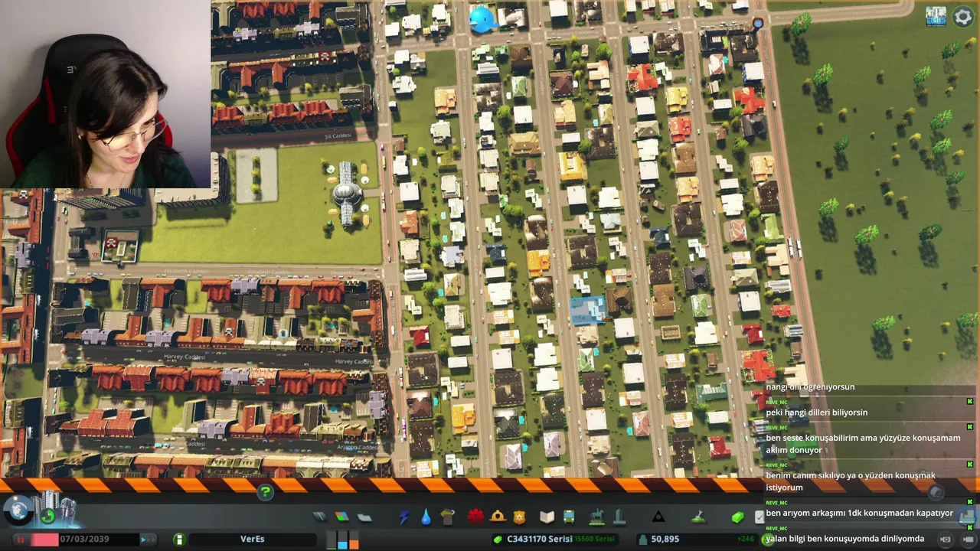Activate the Bulldozer tool
The image size is (980, 551).
pyautogui.click(x=967, y=516)
